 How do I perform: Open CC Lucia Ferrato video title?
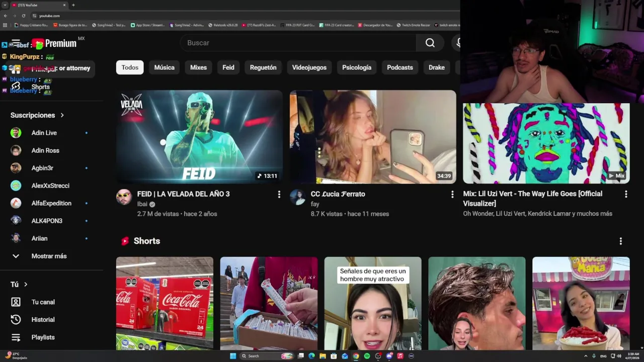point(338,194)
